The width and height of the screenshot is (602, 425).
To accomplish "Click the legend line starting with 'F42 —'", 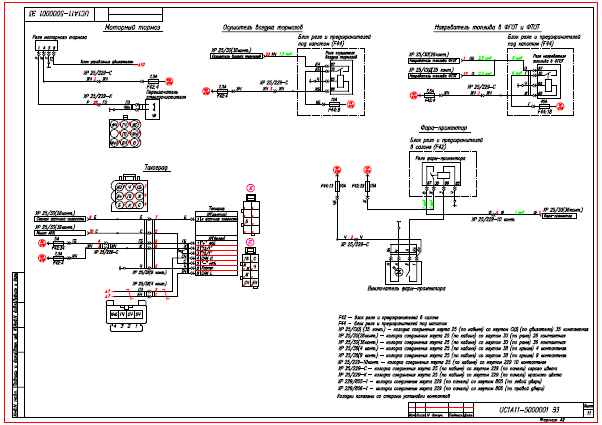I will 388,318.
